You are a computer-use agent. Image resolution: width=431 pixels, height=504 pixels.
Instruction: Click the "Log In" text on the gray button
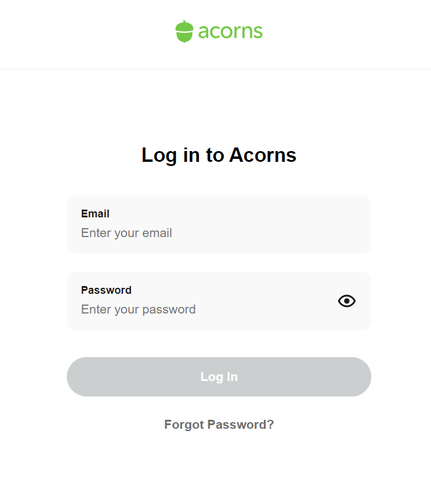click(x=219, y=377)
